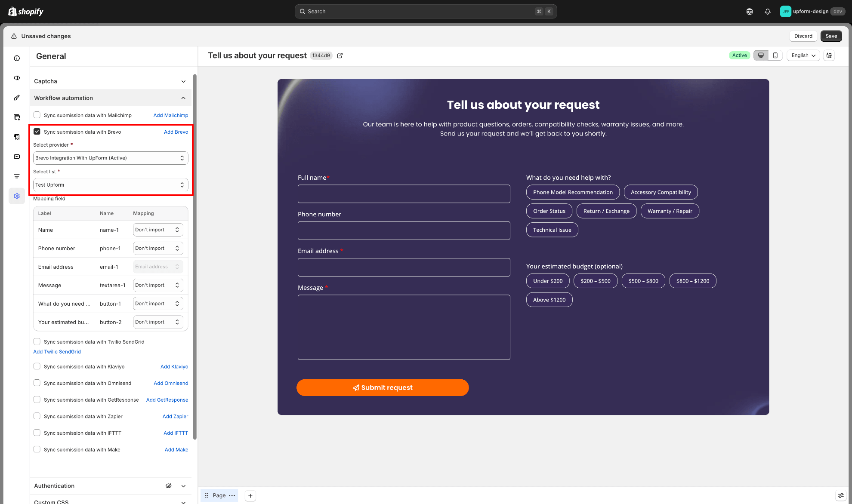Expand the Captcha section

point(111,81)
